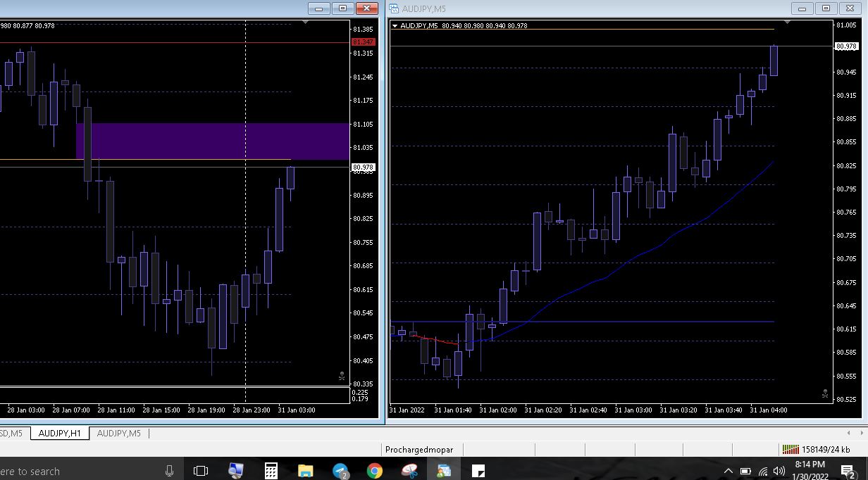Click the Prochargedmopar profile in status bar
Image resolution: width=868 pixels, height=480 pixels.
(419, 449)
